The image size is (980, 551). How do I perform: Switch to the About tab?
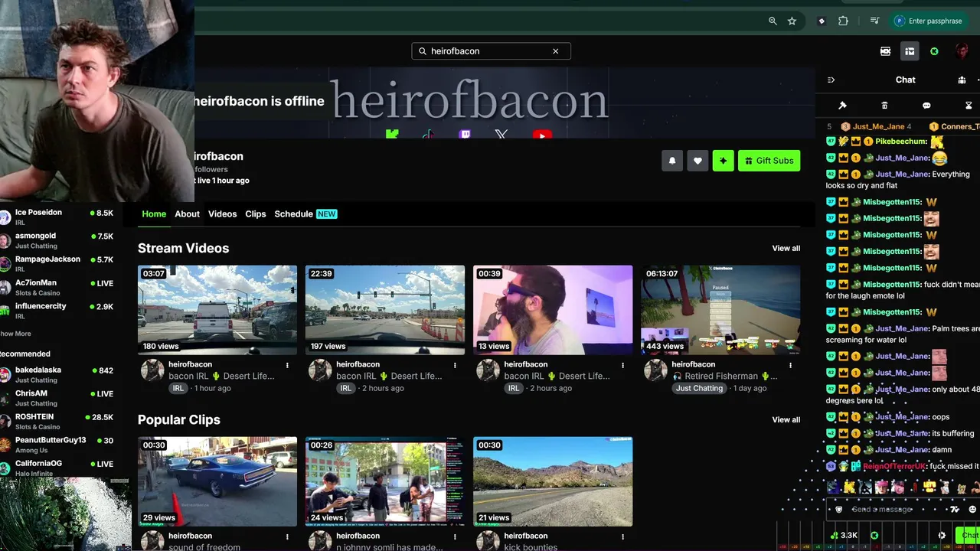[x=187, y=214]
